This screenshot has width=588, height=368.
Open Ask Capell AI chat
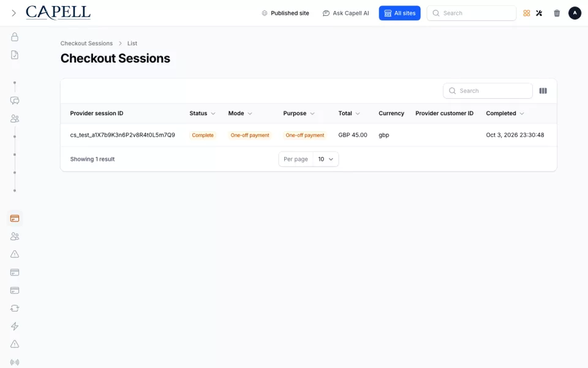click(345, 13)
